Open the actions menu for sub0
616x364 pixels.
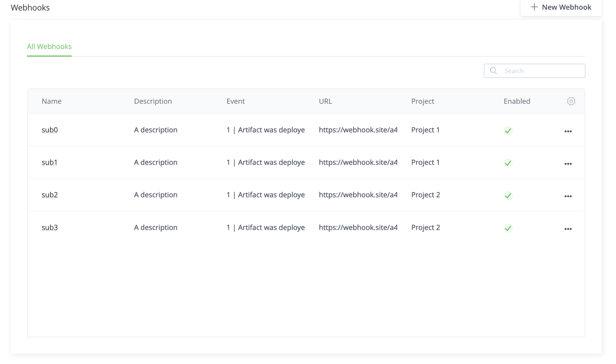pos(568,131)
